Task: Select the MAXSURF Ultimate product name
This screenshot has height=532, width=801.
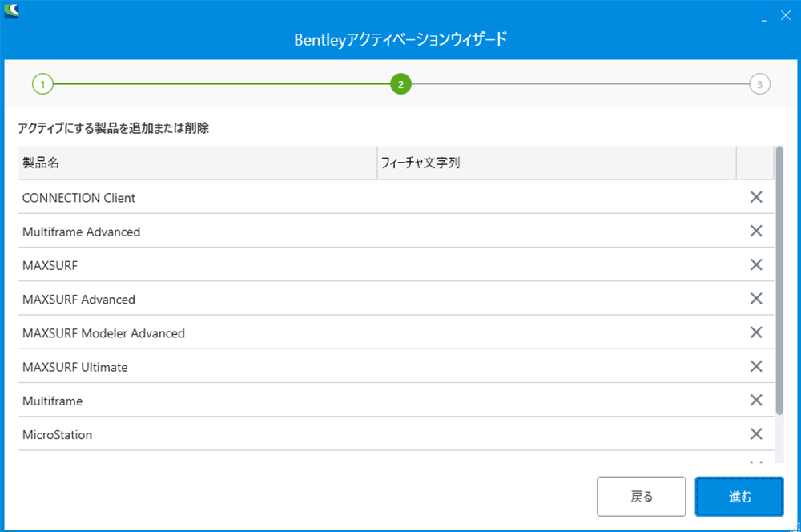Action: [75, 367]
